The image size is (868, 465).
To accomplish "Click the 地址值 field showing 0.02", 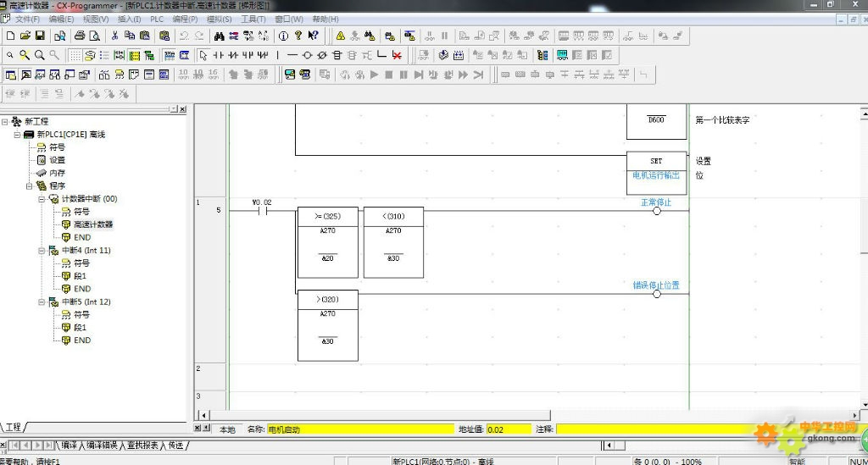I will click(x=509, y=429).
